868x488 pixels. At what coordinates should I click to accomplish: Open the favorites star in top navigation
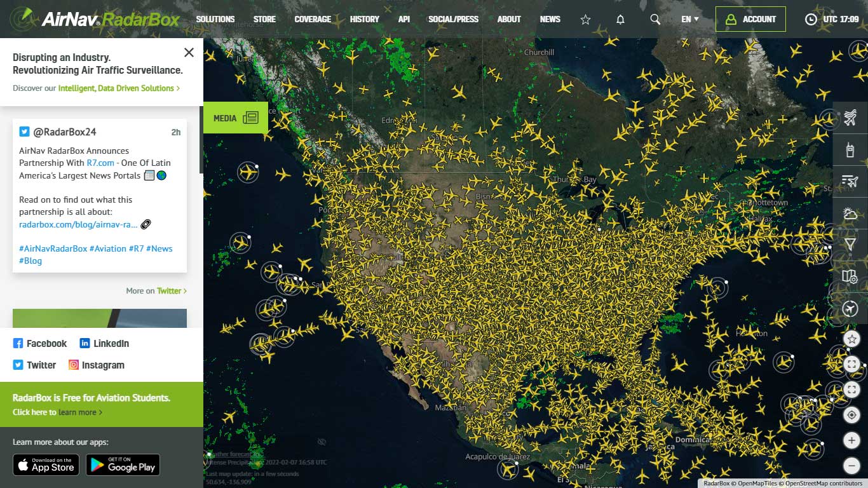585,20
